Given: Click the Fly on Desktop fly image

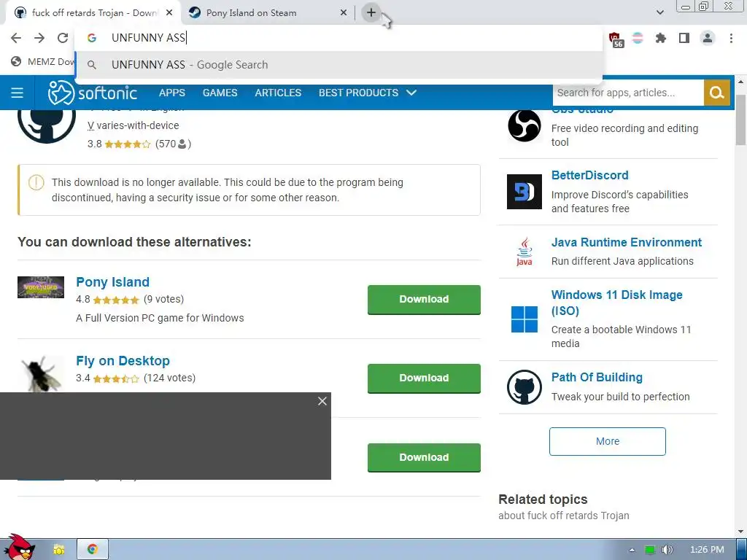Looking at the screenshot, I should [41, 374].
